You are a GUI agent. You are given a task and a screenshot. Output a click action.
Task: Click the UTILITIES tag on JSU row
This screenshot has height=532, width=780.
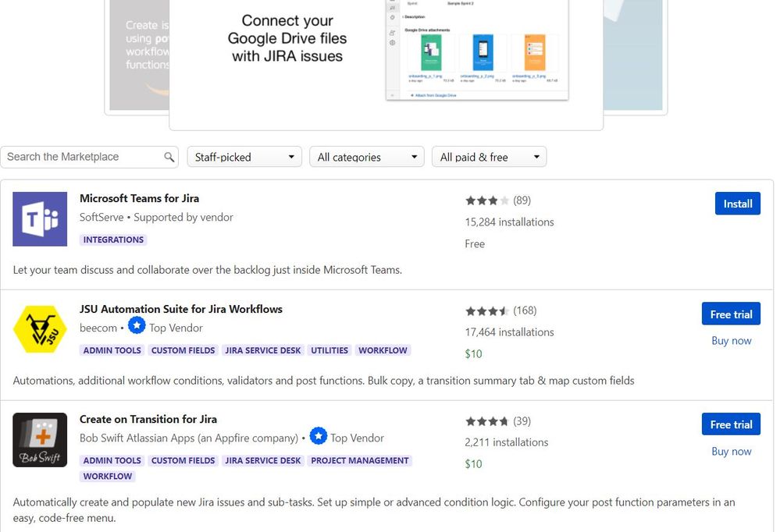pos(329,350)
